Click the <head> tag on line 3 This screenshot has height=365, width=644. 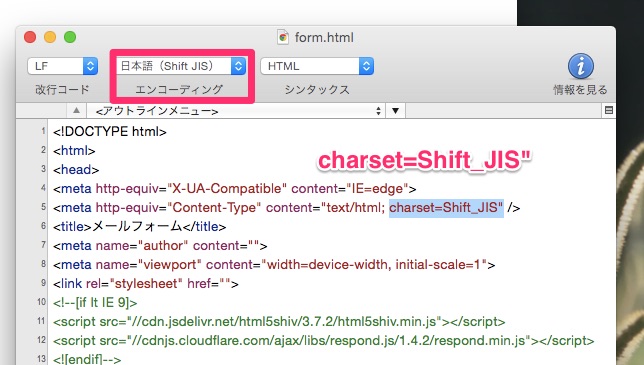tap(76, 170)
